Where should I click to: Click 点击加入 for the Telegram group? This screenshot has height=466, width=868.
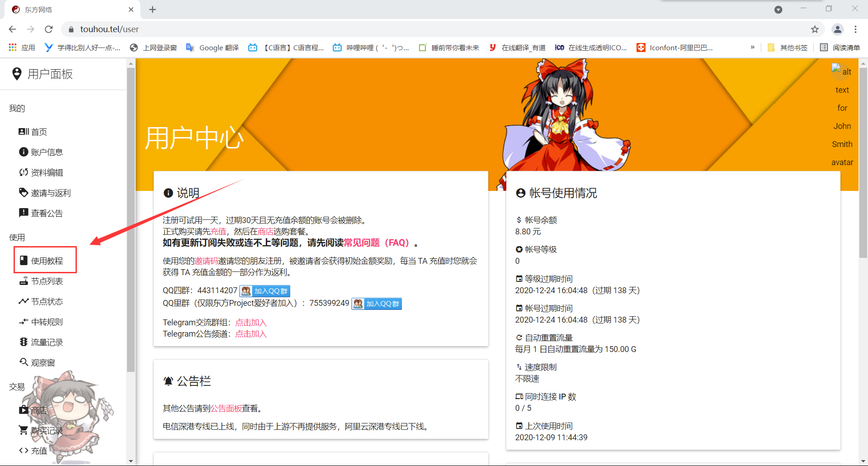click(251, 322)
